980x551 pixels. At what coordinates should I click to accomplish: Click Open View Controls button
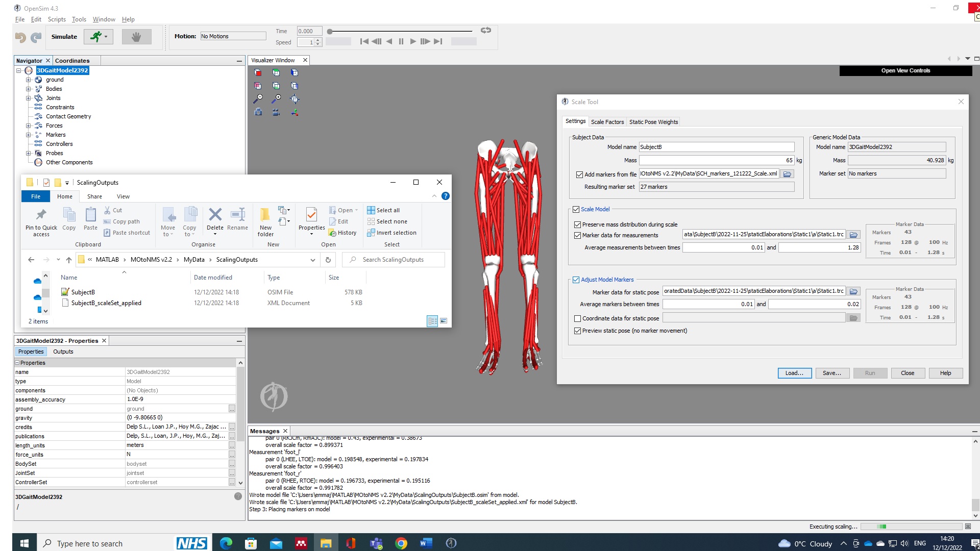coord(905,70)
